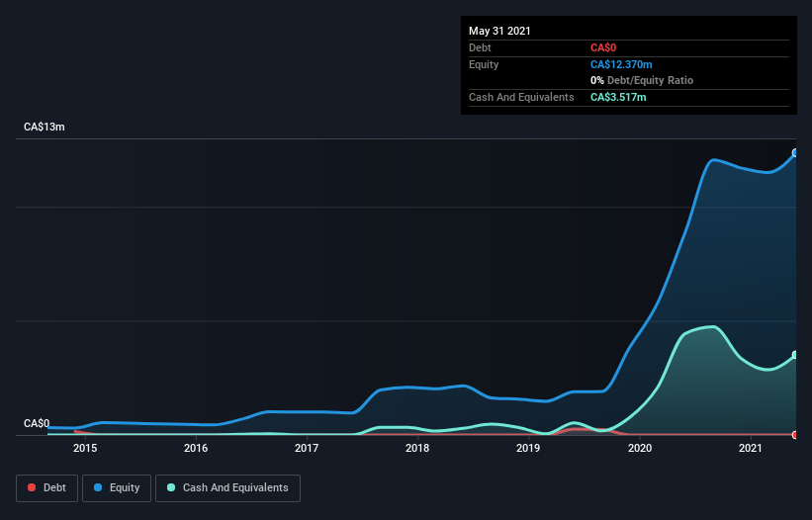Image resolution: width=812 pixels, height=520 pixels.
Task: Toggle the Equity series legend button
Action: tap(117, 488)
